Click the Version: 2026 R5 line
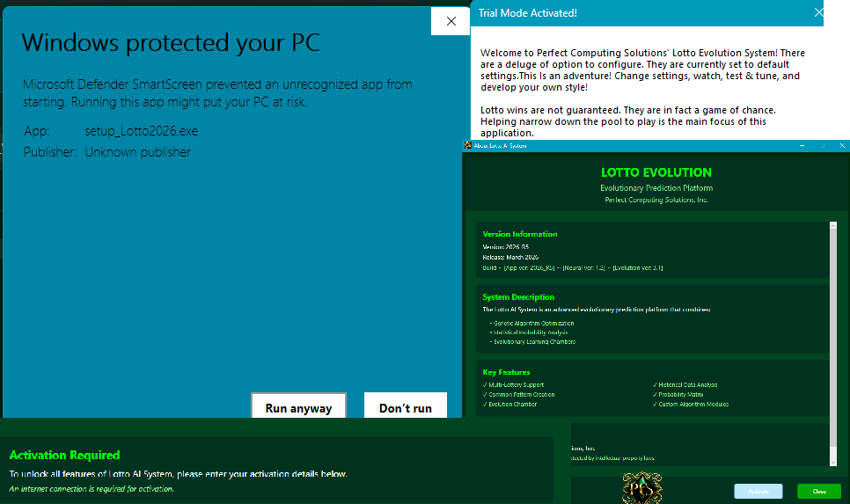Viewport: 850px width, 504px height. click(x=506, y=246)
